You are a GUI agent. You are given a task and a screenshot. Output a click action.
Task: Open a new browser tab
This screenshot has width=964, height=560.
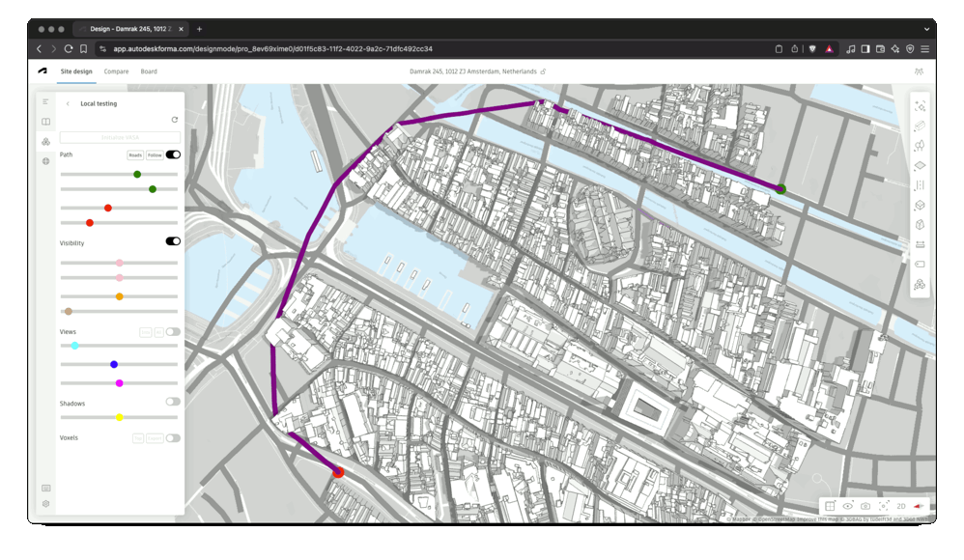tap(199, 29)
